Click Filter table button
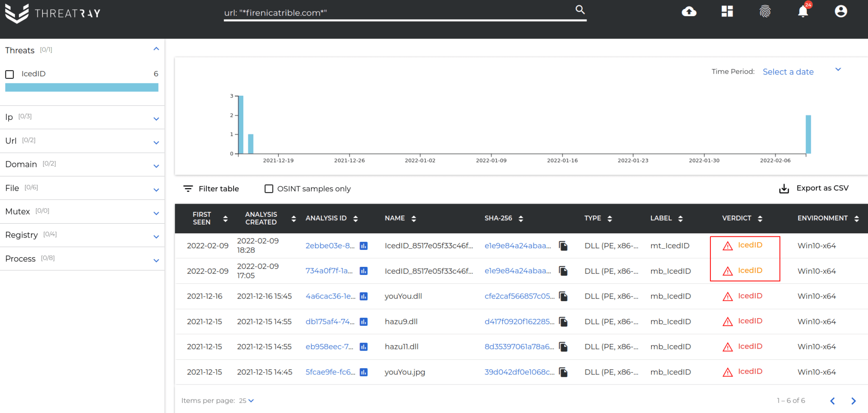The width and height of the screenshot is (868, 413). click(x=211, y=188)
